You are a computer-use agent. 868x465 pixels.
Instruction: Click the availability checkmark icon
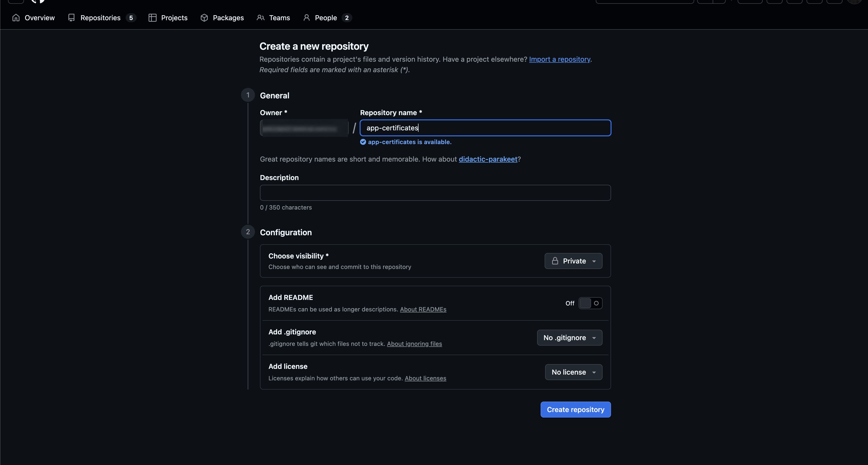[363, 142]
